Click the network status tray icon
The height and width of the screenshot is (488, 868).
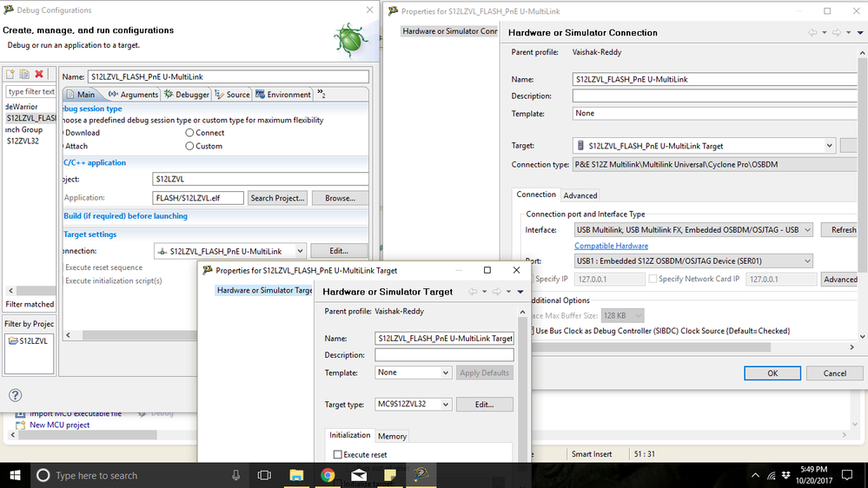pyautogui.click(x=772, y=475)
